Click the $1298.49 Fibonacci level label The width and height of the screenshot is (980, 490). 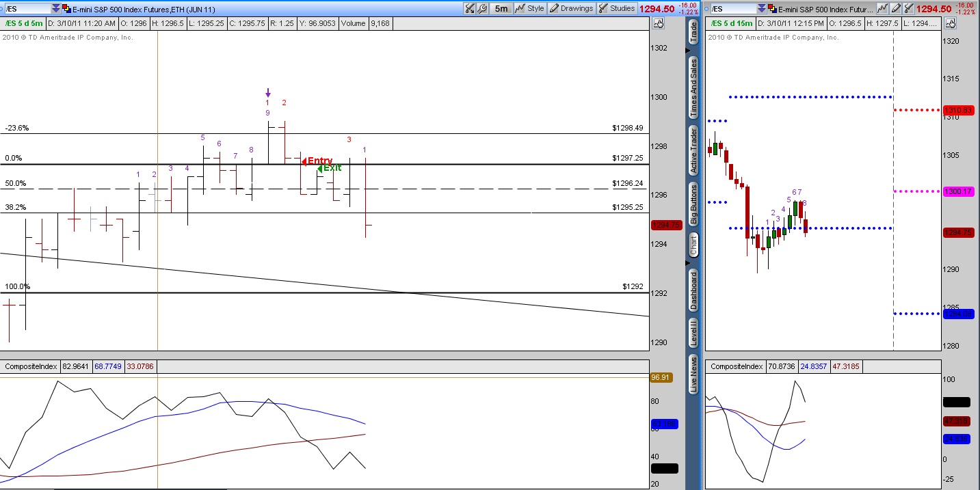[x=628, y=128]
